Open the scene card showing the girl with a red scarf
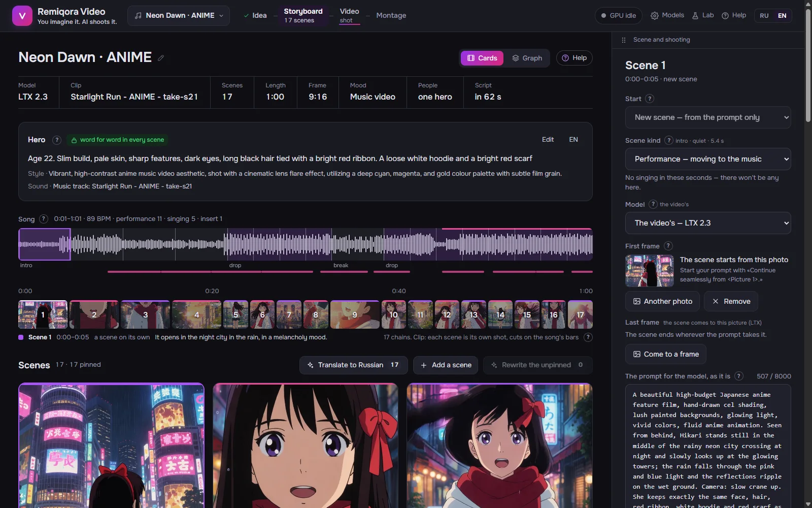Viewport: 812px width, 508px height. 500,446
